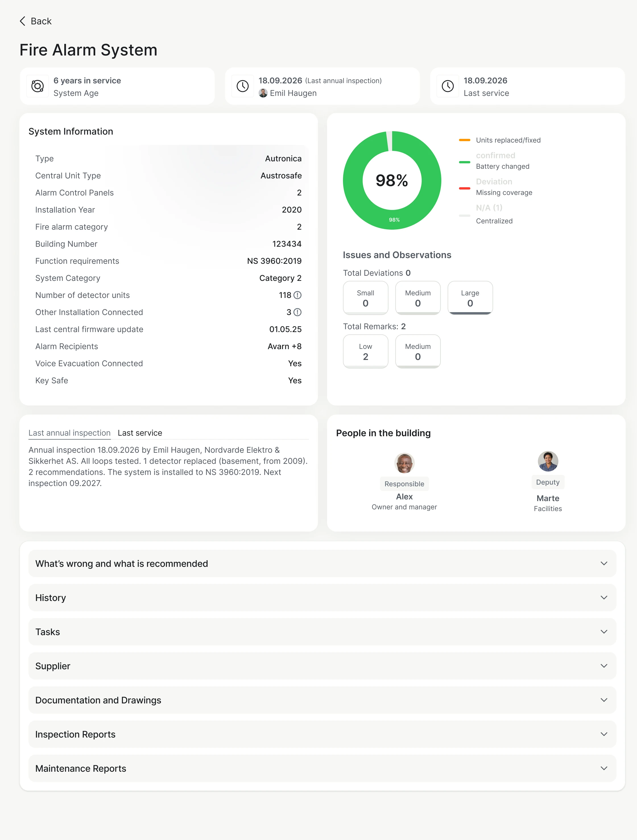Expand the Tasks section
Viewport: 637px width, 840px height.
322,632
